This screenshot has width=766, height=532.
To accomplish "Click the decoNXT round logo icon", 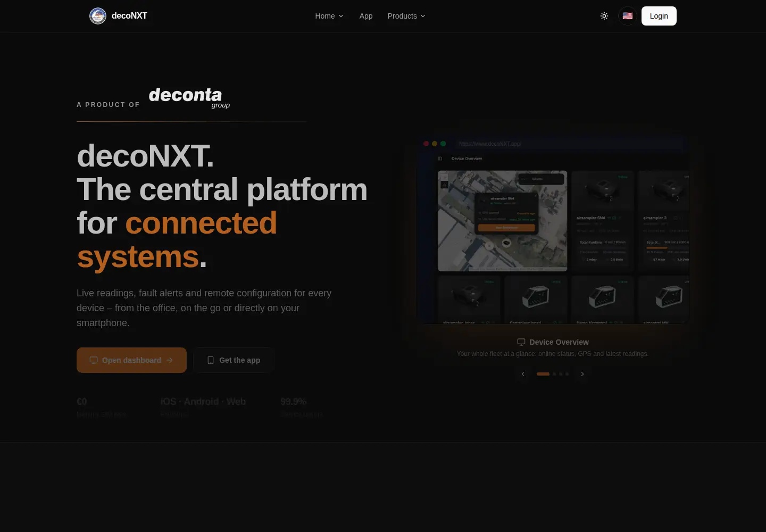I will coord(98,16).
